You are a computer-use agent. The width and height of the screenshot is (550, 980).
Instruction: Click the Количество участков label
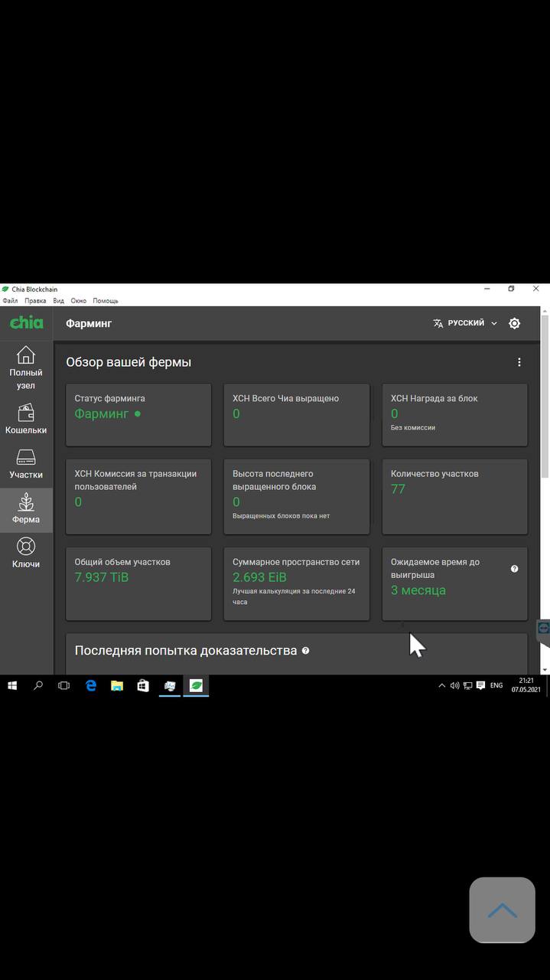coord(434,474)
